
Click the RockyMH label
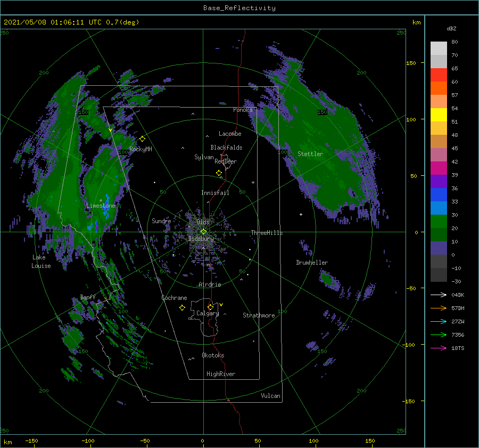[141, 149]
